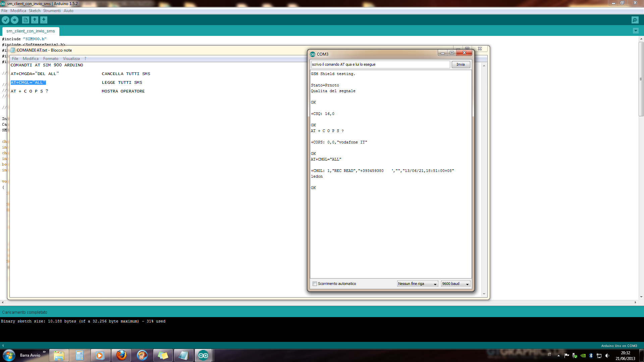
Task: Open the Strumenti menu in Arduino
Action: (x=52, y=11)
